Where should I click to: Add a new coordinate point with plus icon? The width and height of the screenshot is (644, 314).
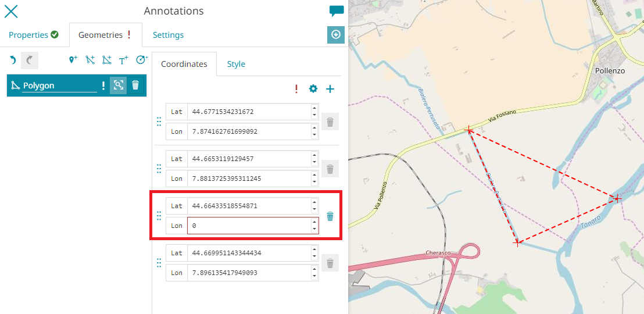click(x=330, y=89)
